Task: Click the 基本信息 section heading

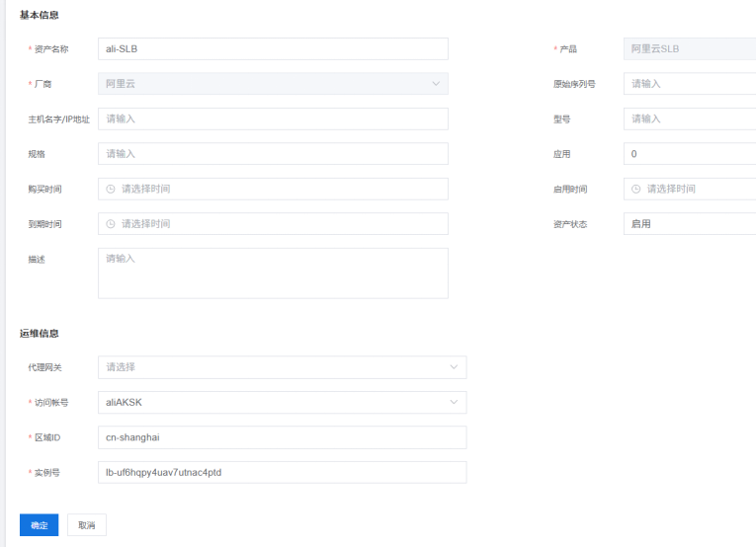Action: (40, 15)
